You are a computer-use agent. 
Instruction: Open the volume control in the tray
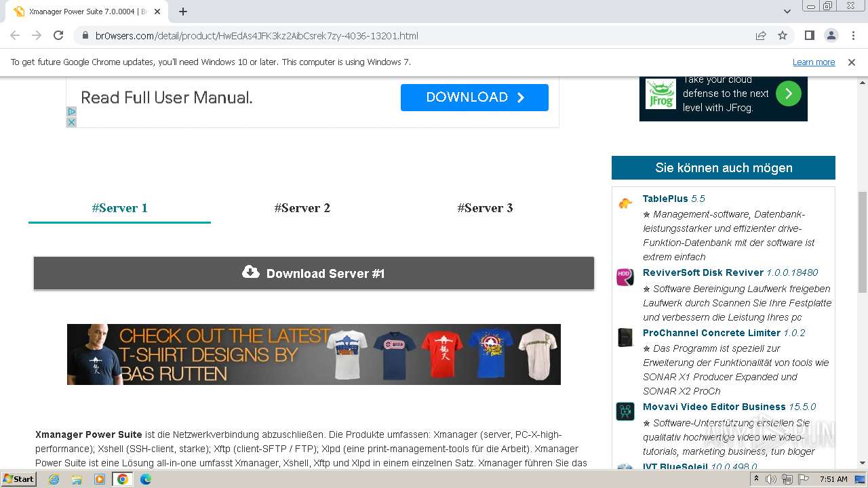coord(771,479)
